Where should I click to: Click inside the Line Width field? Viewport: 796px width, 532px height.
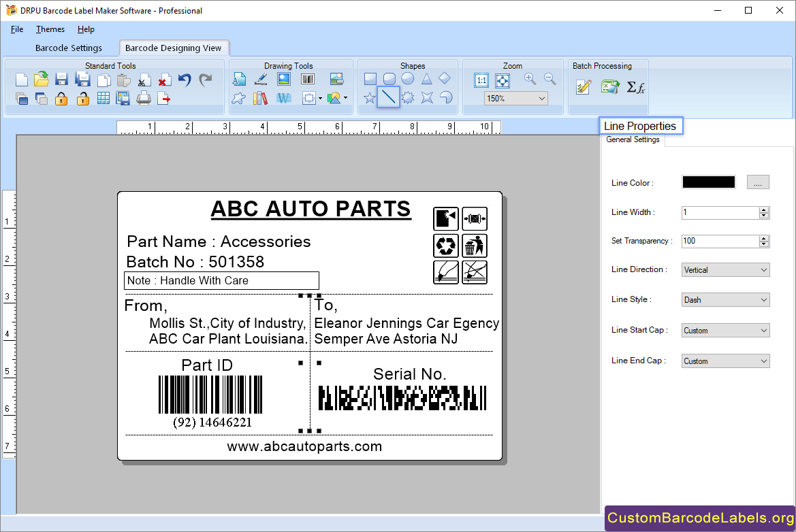coord(720,212)
